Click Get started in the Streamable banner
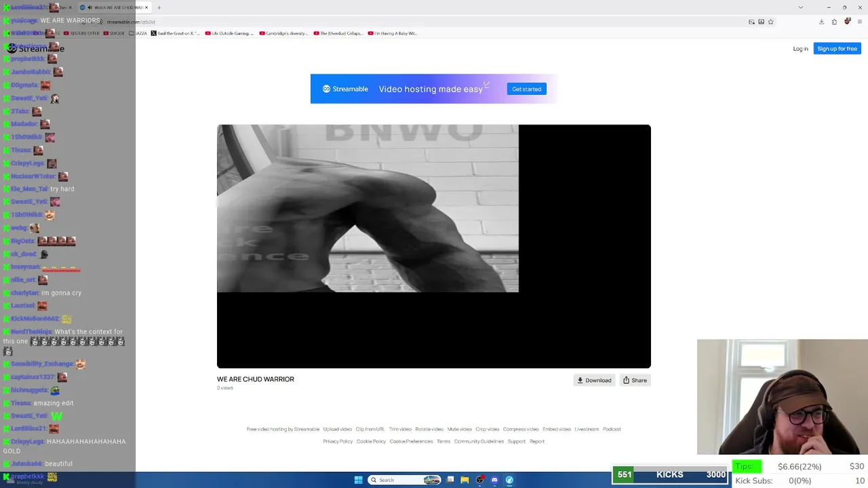The width and height of the screenshot is (868, 488). [x=526, y=89]
